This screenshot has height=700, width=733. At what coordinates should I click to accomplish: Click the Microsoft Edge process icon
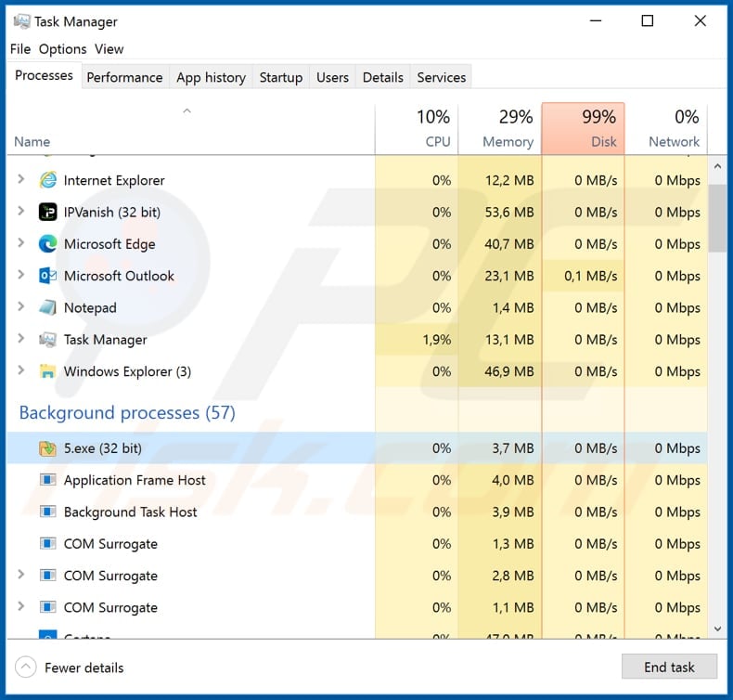tap(47, 243)
